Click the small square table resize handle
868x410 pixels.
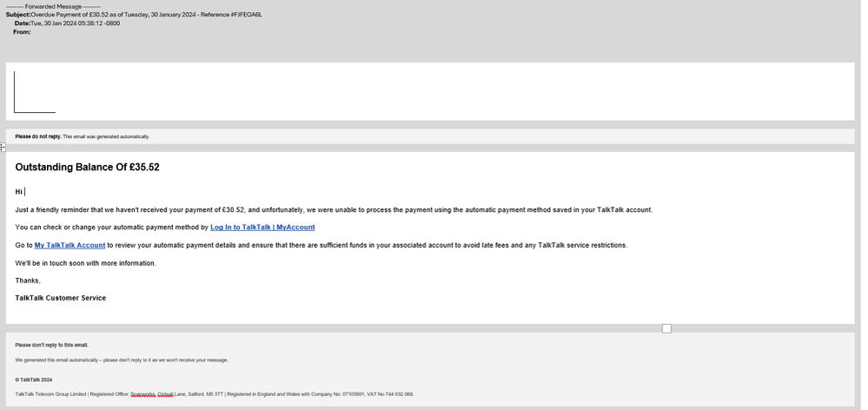point(666,328)
